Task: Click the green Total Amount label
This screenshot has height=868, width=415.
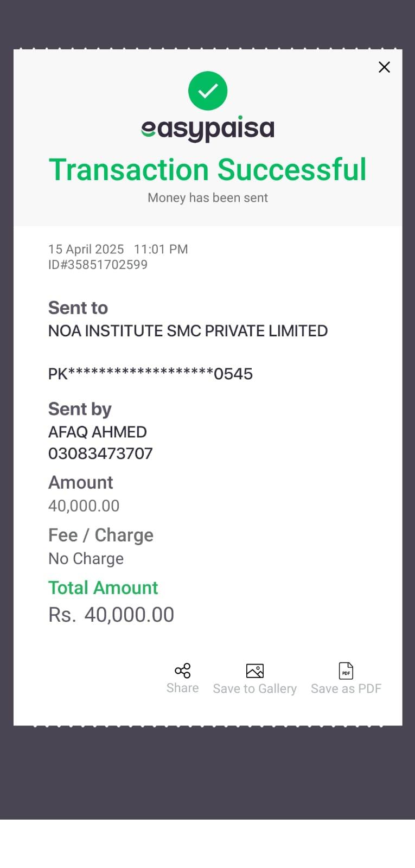Action: 103,588
